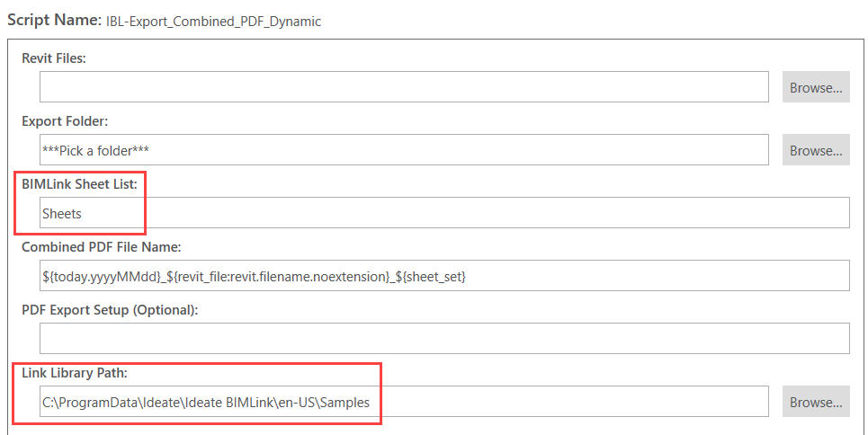Select the BIMLink Sheet List field containing Sheets
Screen dimensions: 868x435
(x=444, y=212)
